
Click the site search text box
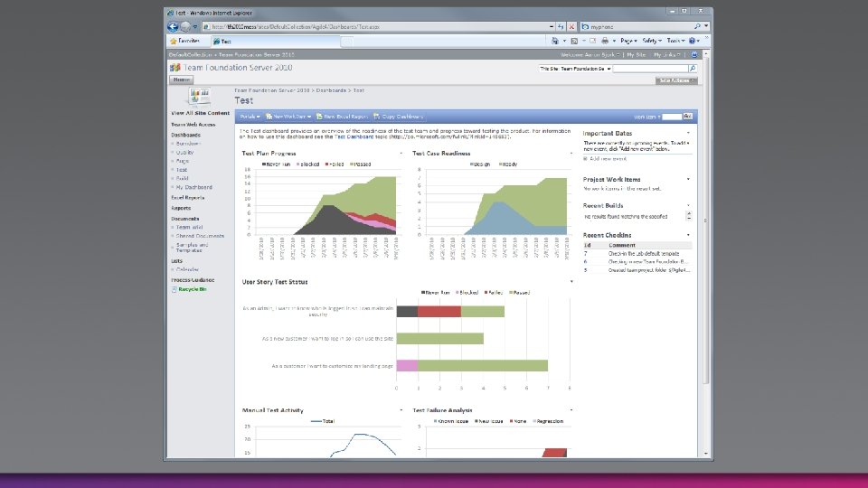pyautogui.click(x=650, y=69)
